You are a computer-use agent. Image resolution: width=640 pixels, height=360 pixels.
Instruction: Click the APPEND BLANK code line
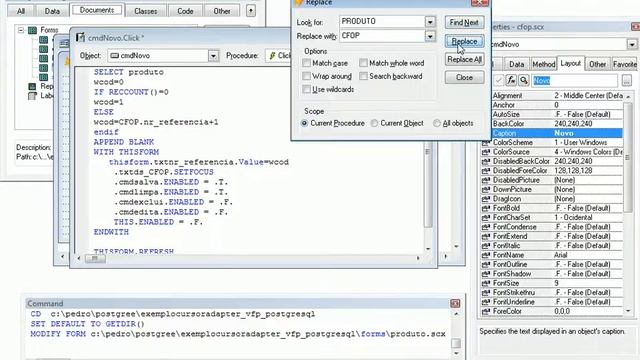pos(124,142)
